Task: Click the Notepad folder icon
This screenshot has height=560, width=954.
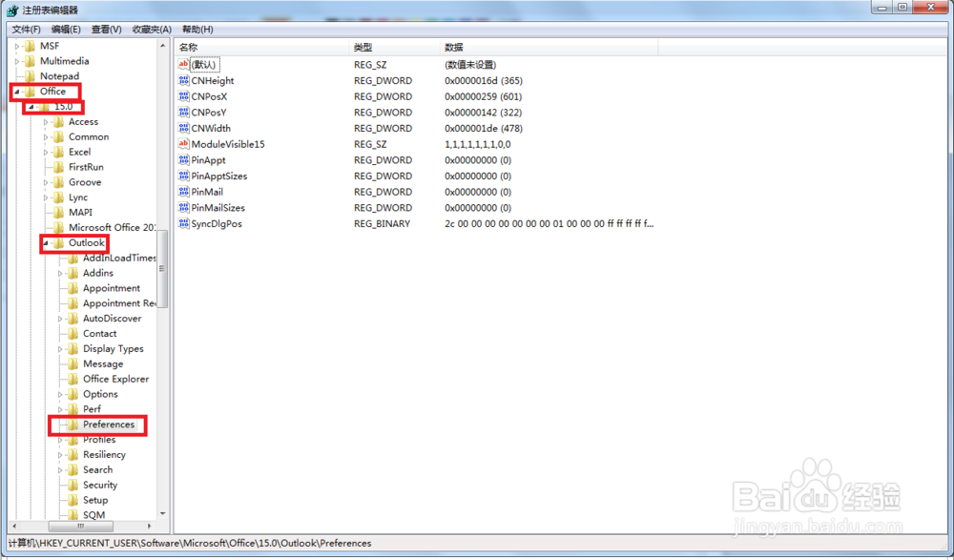Action: [30, 76]
